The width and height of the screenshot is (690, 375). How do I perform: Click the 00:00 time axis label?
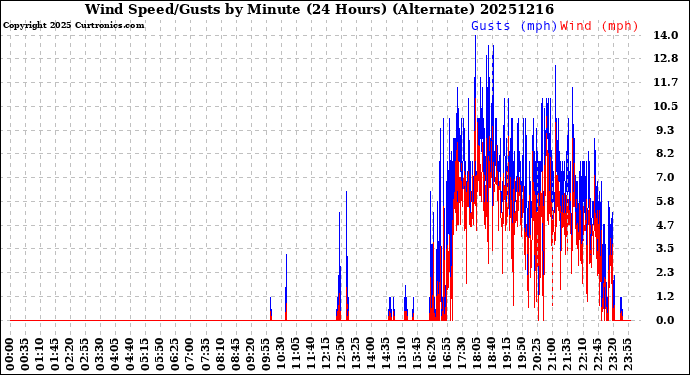[x=10, y=355]
